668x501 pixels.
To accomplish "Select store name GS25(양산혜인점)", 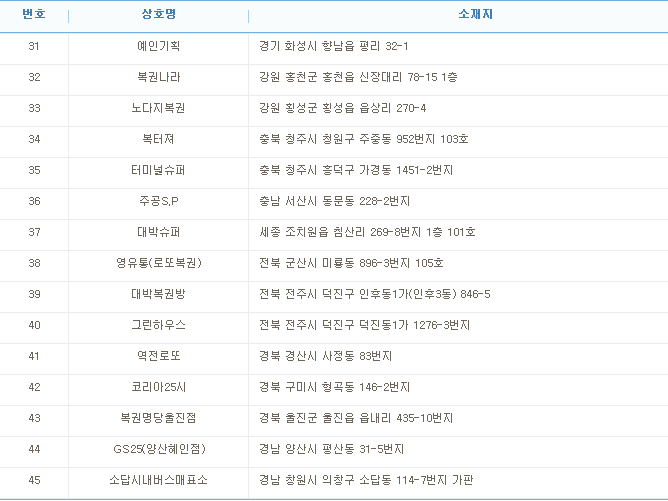I will click(x=159, y=449).
